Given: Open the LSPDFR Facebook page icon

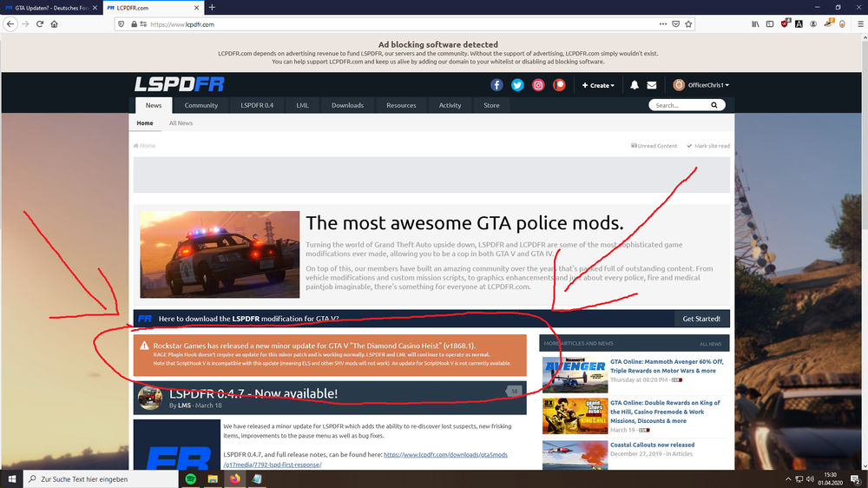Looking at the screenshot, I should pyautogui.click(x=496, y=85).
